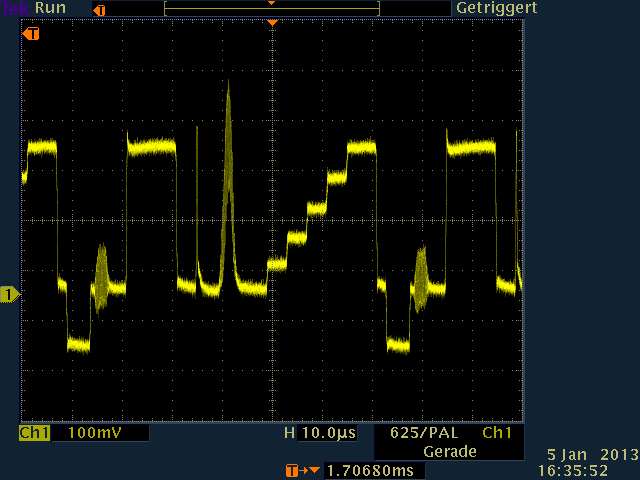Select the channel 1 ground reference marker
640x480 pixels.
[x=10, y=294]
